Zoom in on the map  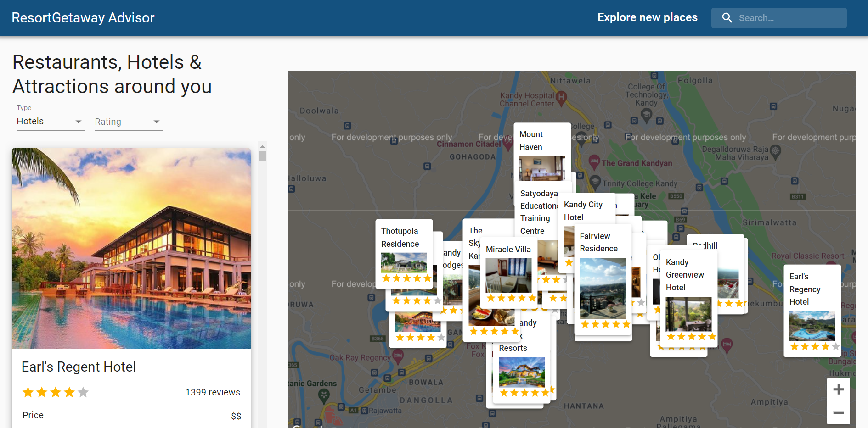pos(838,389)
